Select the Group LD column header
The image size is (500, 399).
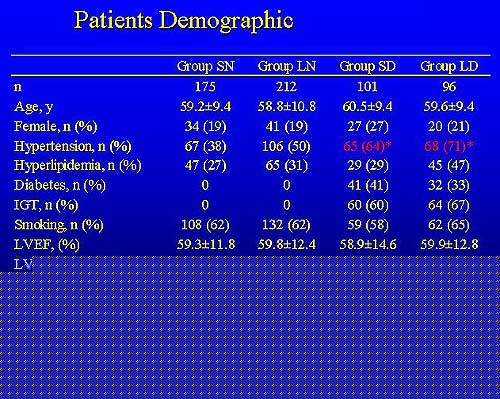pyautogui.click(x=449, y=66)
